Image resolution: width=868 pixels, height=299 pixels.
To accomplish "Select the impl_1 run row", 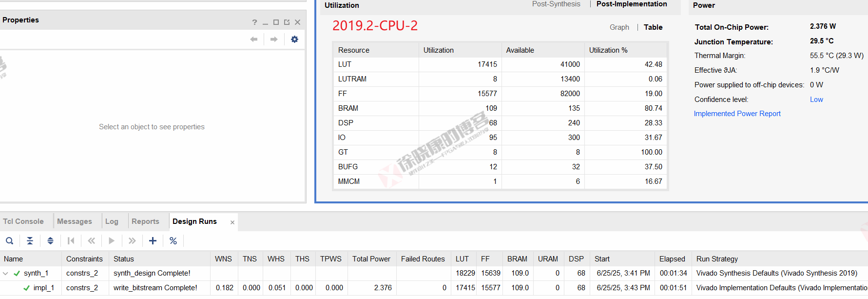I will 434,288.
